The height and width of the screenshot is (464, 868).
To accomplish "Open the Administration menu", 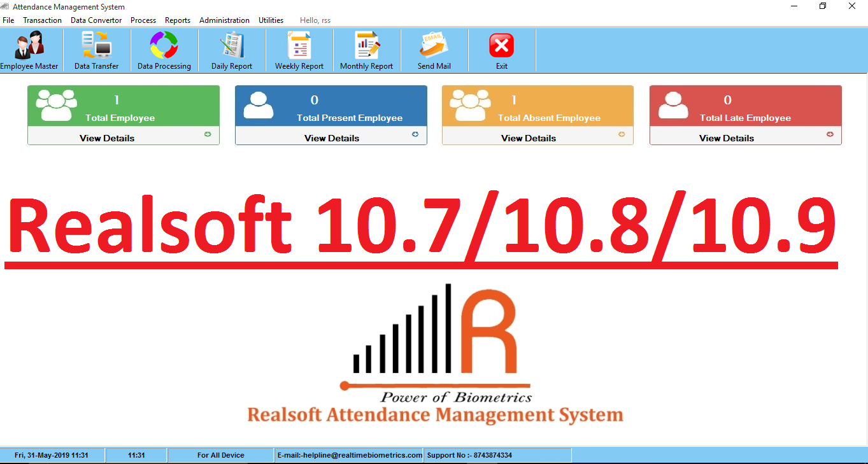I will (x=224, y=20).
